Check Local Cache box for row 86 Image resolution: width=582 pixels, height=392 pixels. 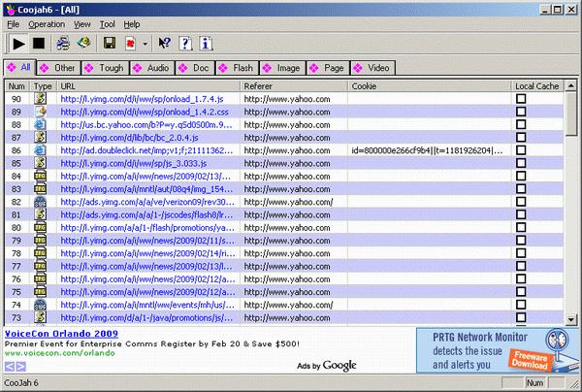tap(521, 150)
